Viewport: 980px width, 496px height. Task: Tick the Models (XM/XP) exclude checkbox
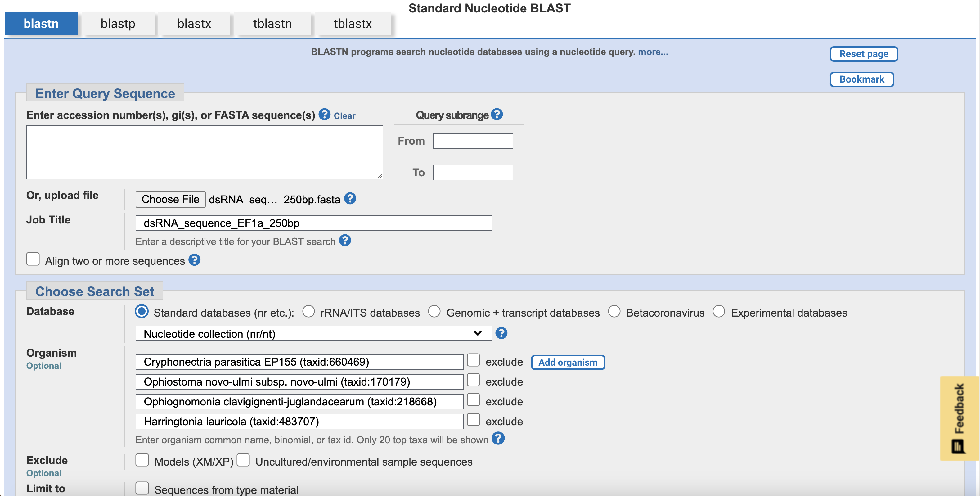[x=142, y=460]
